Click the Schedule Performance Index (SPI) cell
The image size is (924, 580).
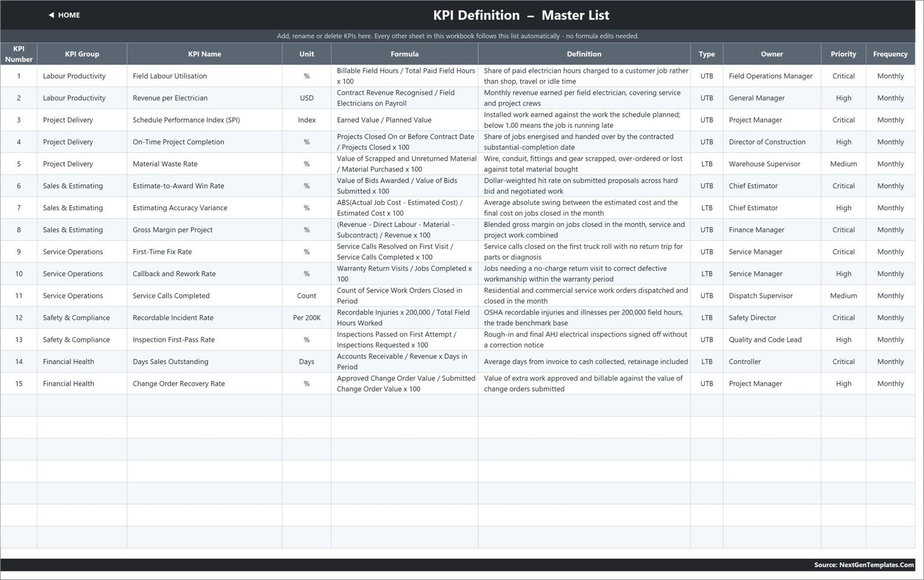click(x=204, y=120)
